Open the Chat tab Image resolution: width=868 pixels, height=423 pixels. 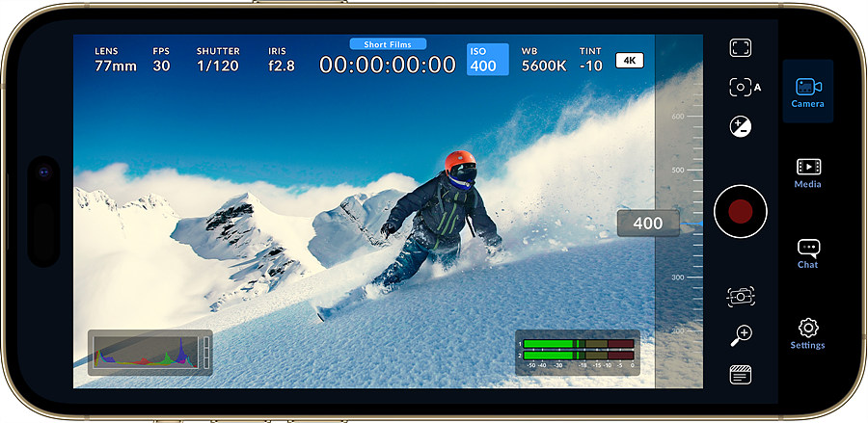pos(807,253)
